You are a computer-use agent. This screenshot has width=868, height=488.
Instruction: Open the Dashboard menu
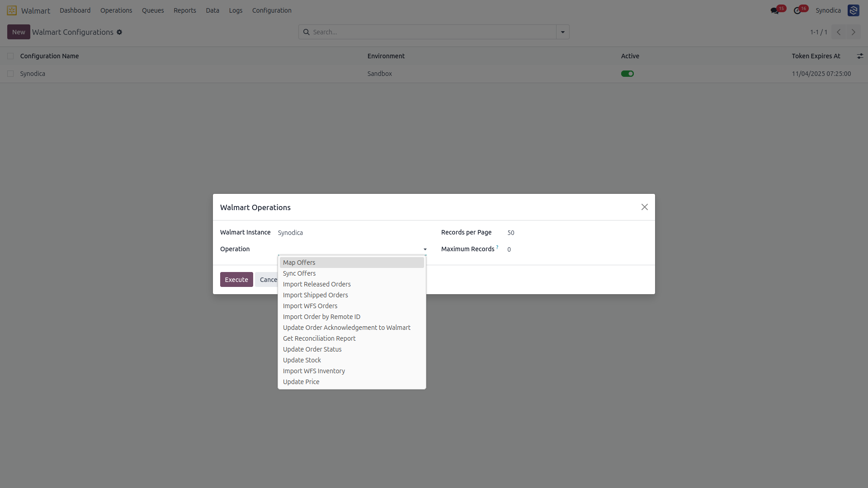click(75, 10)
